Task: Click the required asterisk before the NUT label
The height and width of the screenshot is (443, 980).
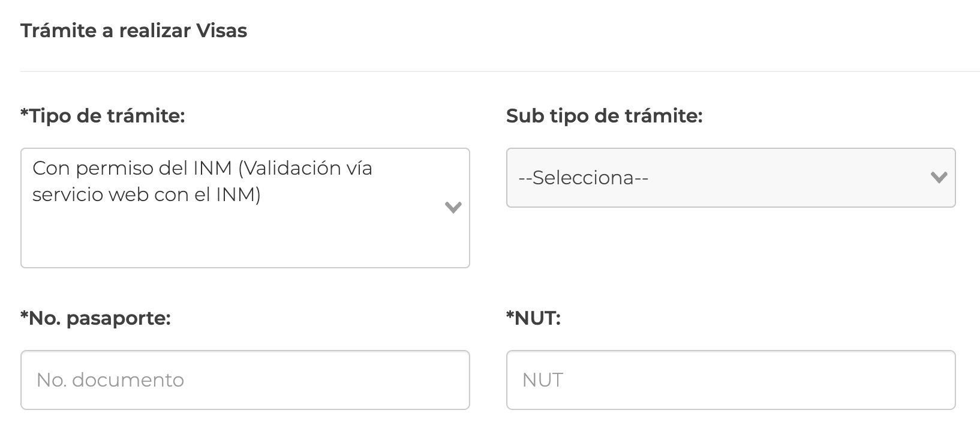Action: (510, 315)
